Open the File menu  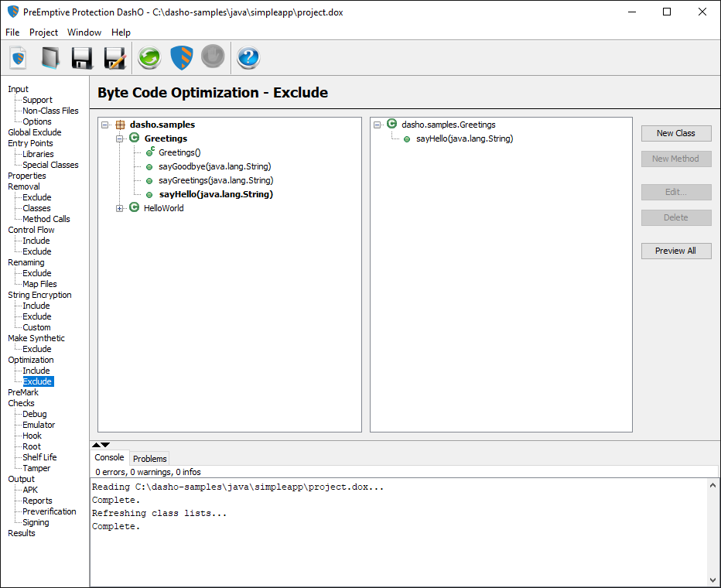pyautogui.click(x=12, y=32)
